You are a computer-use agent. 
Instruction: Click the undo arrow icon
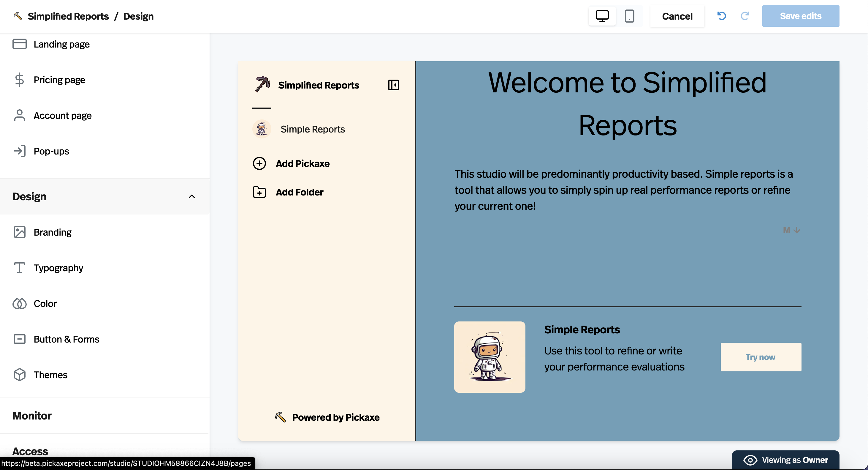pos(721,16)
